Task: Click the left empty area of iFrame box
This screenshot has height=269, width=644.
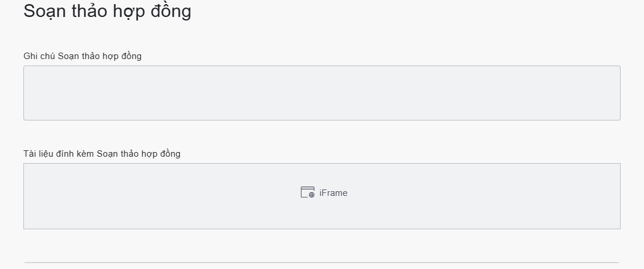Action: [x=117, y=196]
